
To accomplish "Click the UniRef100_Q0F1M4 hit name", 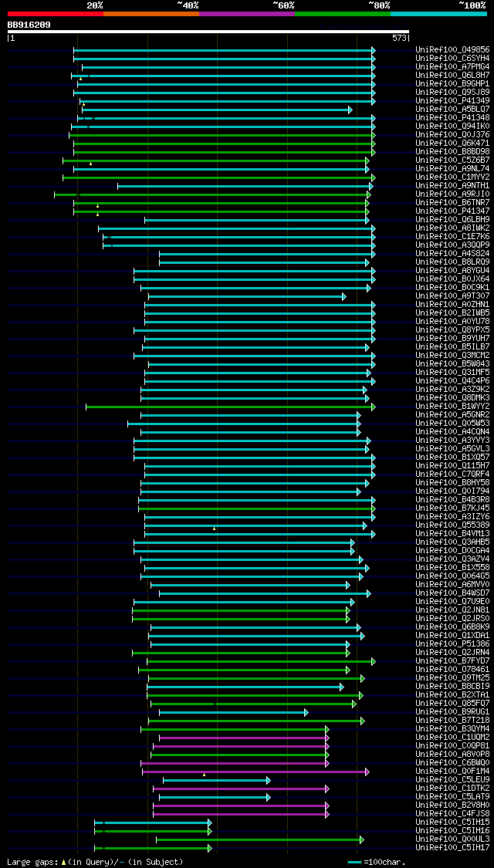I will tap(452, 772).
